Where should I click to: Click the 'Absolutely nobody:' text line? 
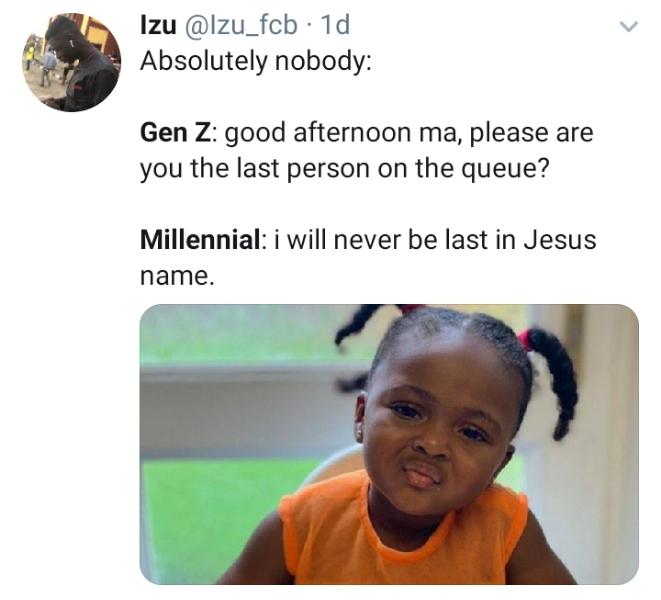pyautogui.click(x=256, y=61)
